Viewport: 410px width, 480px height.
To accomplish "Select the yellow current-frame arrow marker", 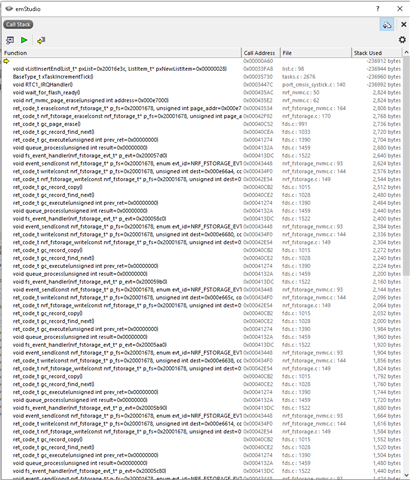I will (x=6, y=61).
